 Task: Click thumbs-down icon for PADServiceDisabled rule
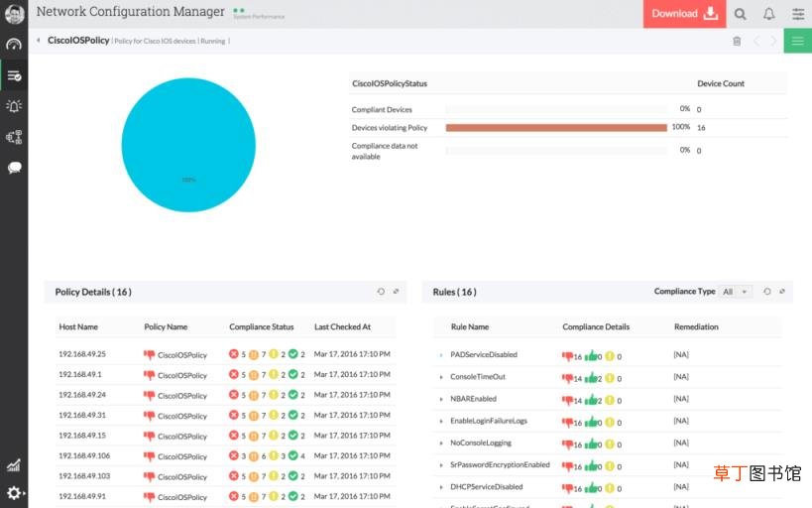click(567, 356)
